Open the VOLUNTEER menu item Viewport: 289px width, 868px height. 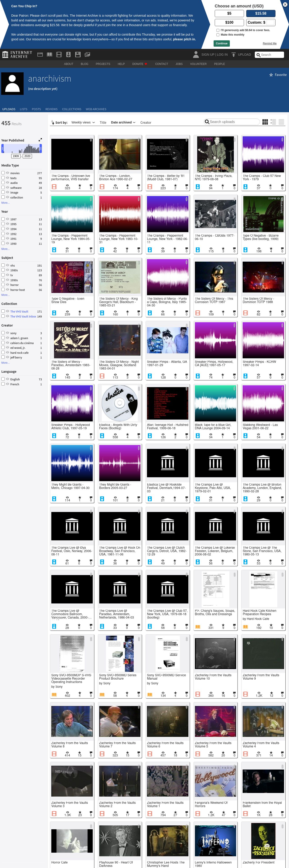tap(198, 64)
